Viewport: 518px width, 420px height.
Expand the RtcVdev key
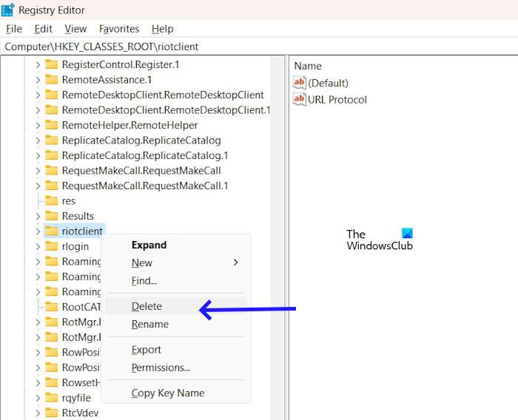[38, 413]
